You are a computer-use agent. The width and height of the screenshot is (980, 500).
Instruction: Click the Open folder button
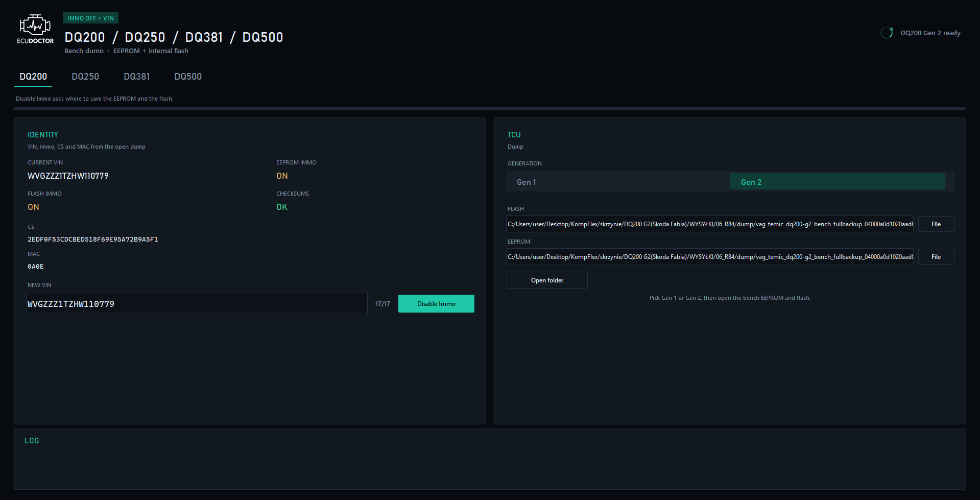click(547, 280)
